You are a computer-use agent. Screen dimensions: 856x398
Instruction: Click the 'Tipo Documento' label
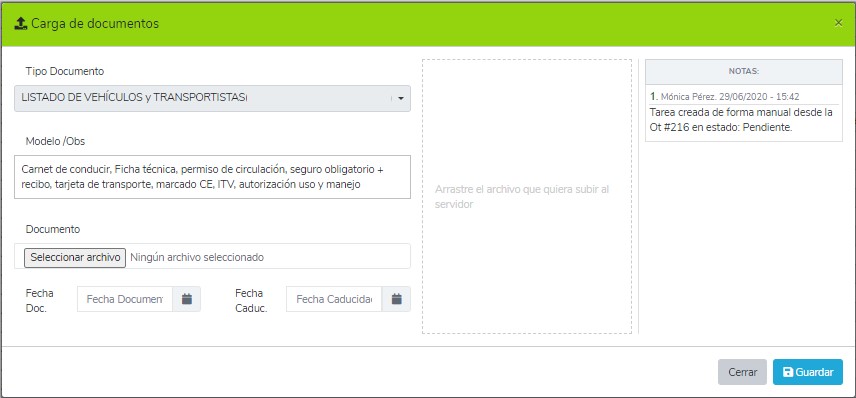pyautogui.click(x=64, y=71)
